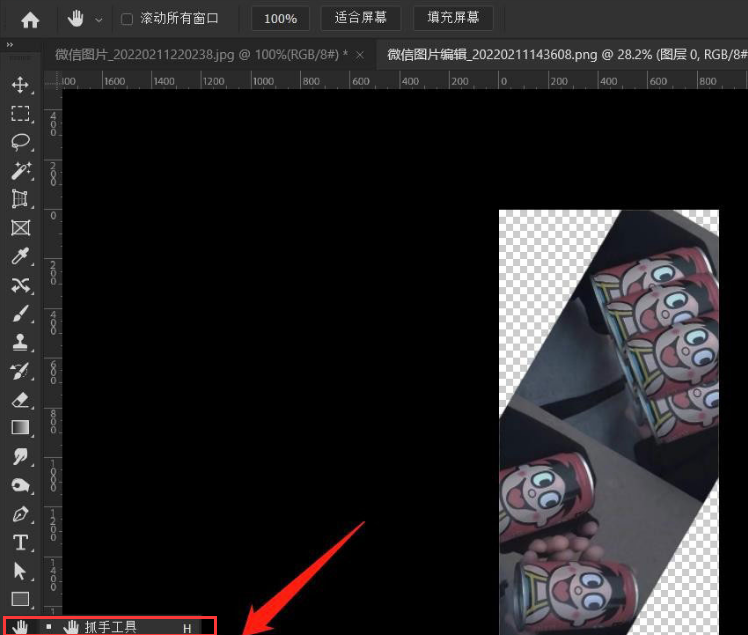Open the tool preset dropdown arrow
Viewport: 748px width, 635px height.
point(99,20)
